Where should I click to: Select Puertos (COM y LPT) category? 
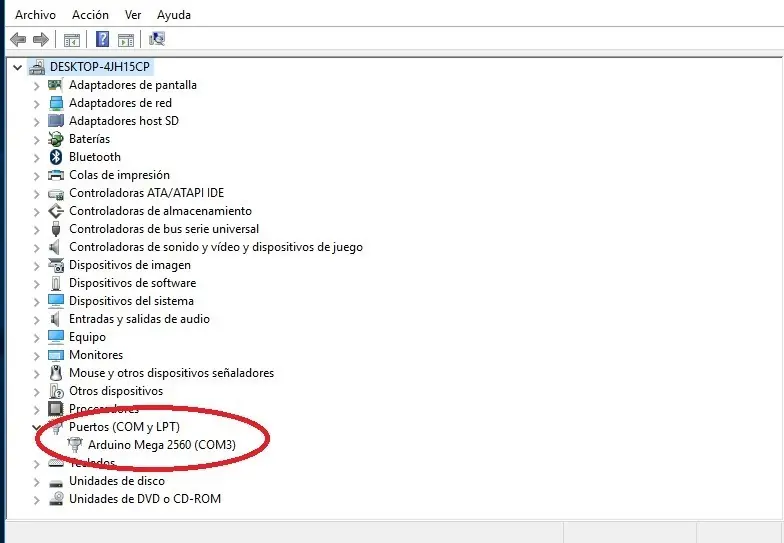point(124,427)
